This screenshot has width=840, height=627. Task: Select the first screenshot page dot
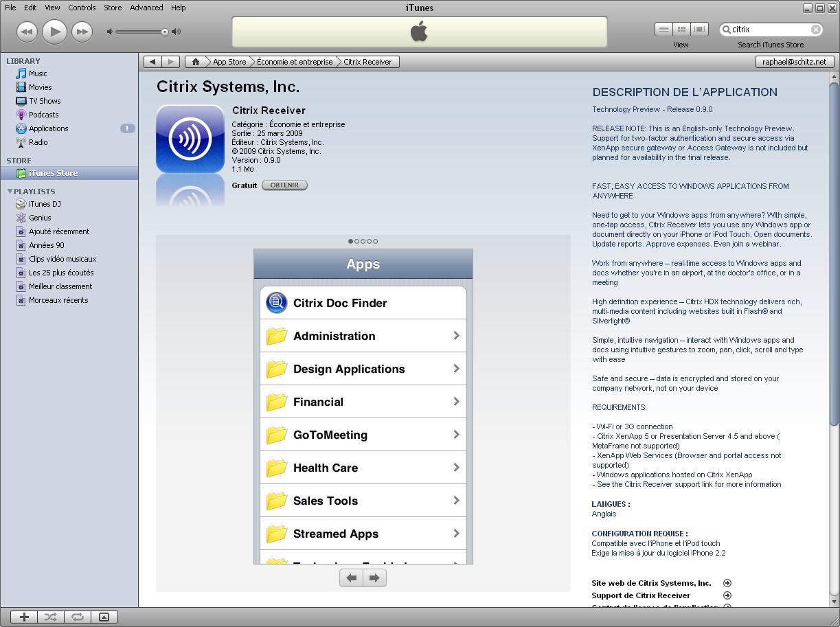(351, 241)
